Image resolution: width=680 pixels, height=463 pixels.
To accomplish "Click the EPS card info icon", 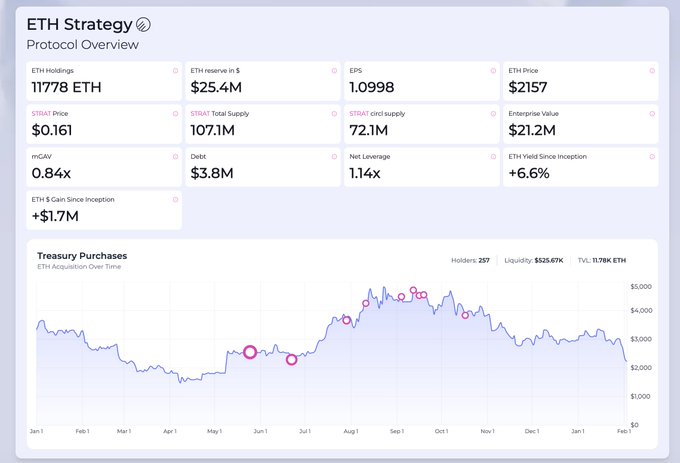I will click(x=493, y=71).
